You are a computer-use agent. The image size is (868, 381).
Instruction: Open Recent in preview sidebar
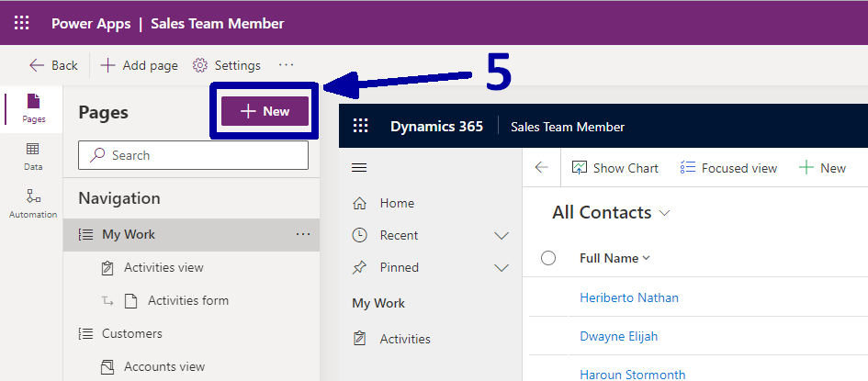[385, 235]
